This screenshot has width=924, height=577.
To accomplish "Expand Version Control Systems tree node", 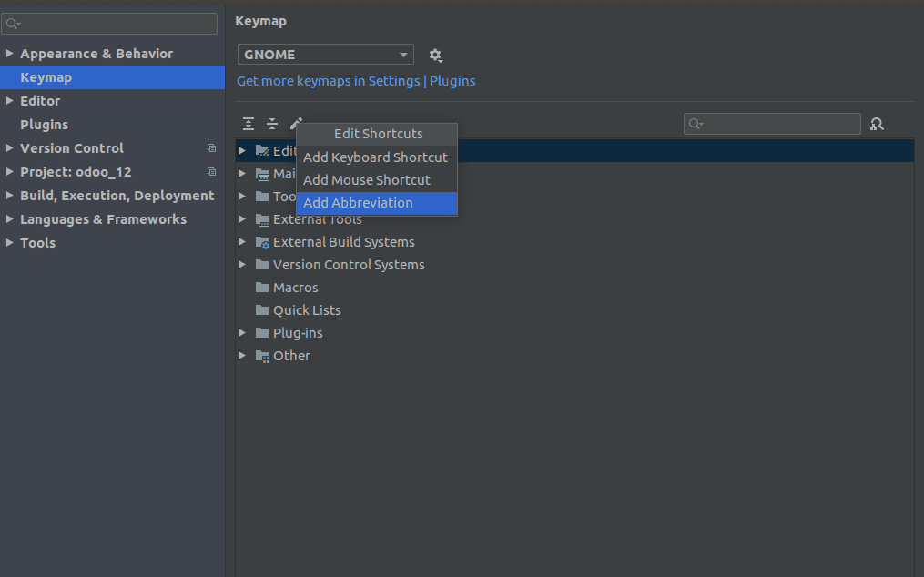I will coord(241,265).
